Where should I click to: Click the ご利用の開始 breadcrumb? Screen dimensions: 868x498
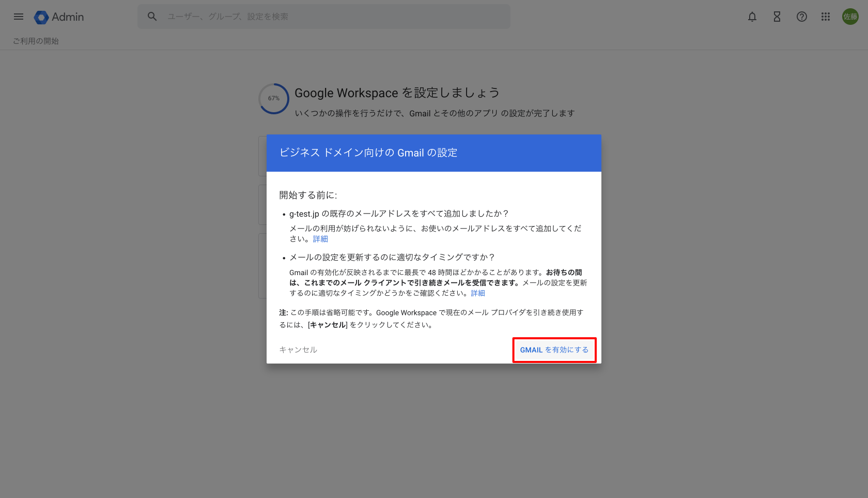coord(36,41)
